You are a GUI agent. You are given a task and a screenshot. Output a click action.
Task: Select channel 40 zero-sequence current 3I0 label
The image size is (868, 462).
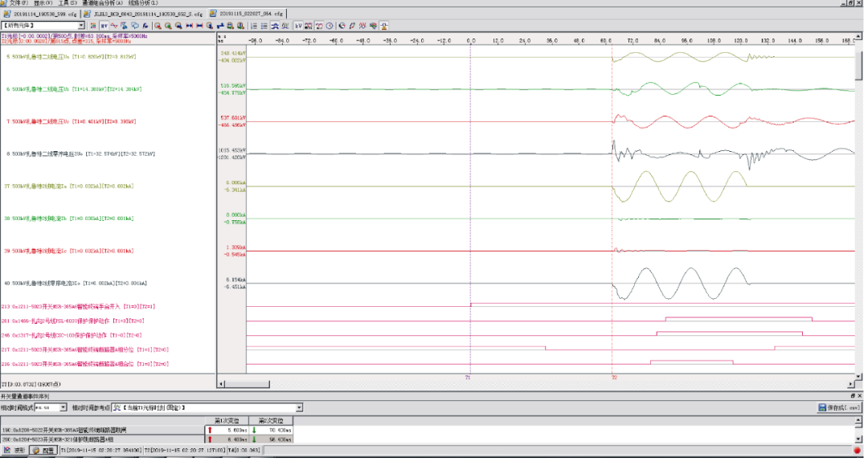[x=76, y=284]
